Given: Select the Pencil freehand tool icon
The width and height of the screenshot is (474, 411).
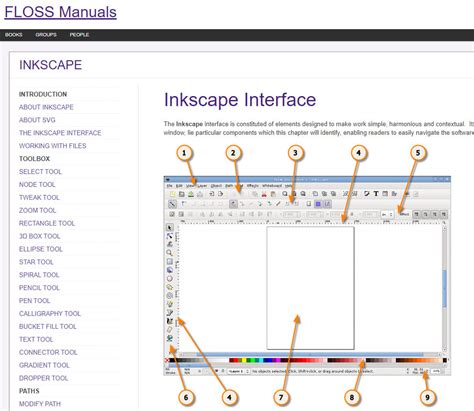Looking at the screenshot, I should pyautogui.click(x=170, y=304).
